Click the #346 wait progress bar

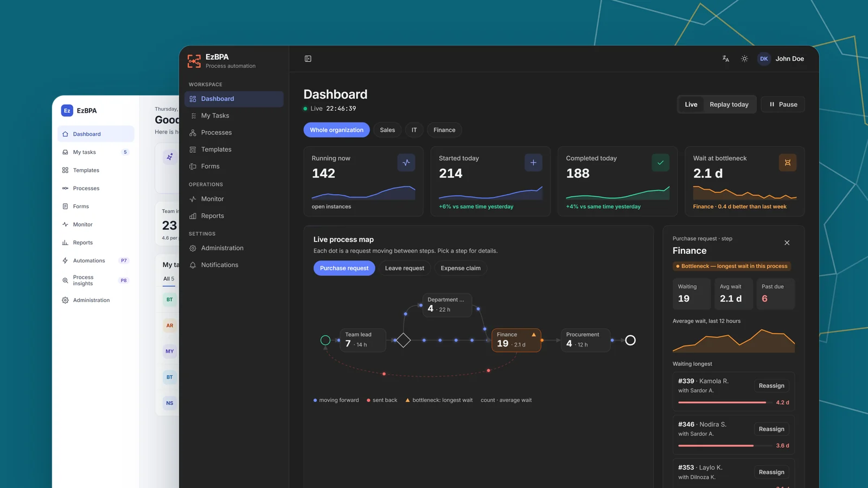[x=725, y=446]
